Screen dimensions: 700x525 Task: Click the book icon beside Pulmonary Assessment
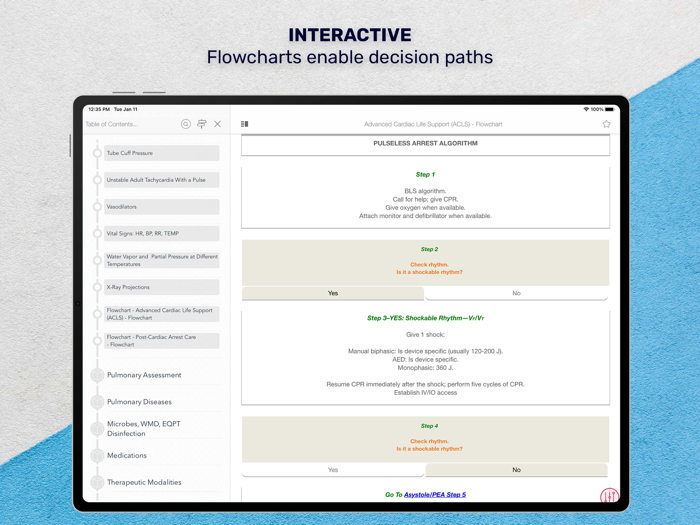click(x=97, y=375)
